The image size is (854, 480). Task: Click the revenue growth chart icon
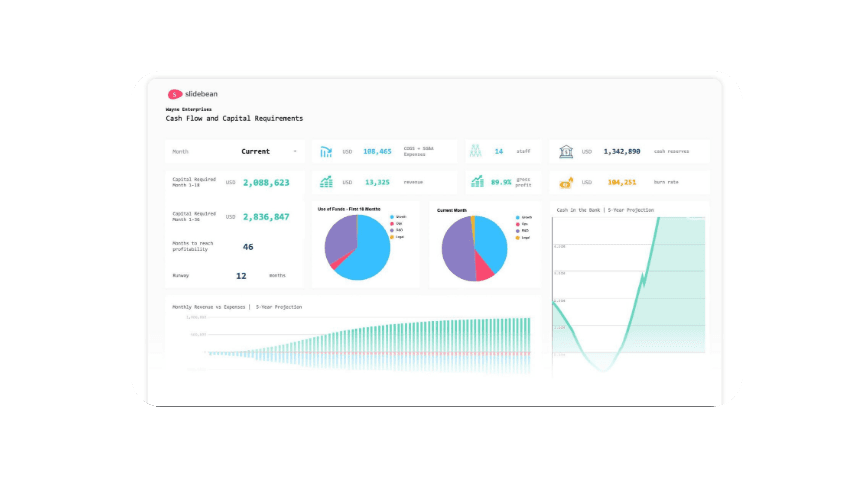326,182
